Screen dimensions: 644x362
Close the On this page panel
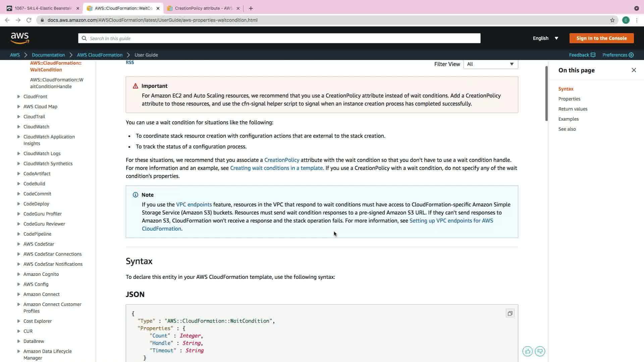pos(634,70)
